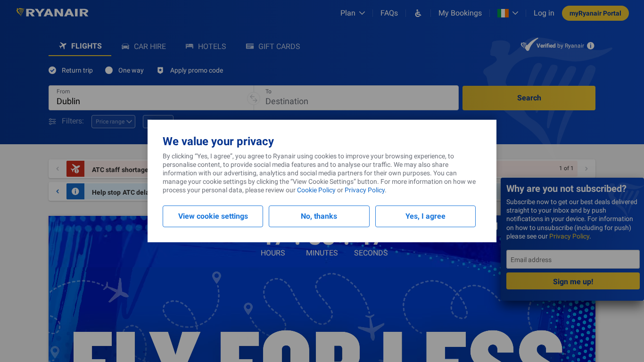The image size is (644, 362).
Task: Open the Cookie Policy link
Action: tap(316, 190)
